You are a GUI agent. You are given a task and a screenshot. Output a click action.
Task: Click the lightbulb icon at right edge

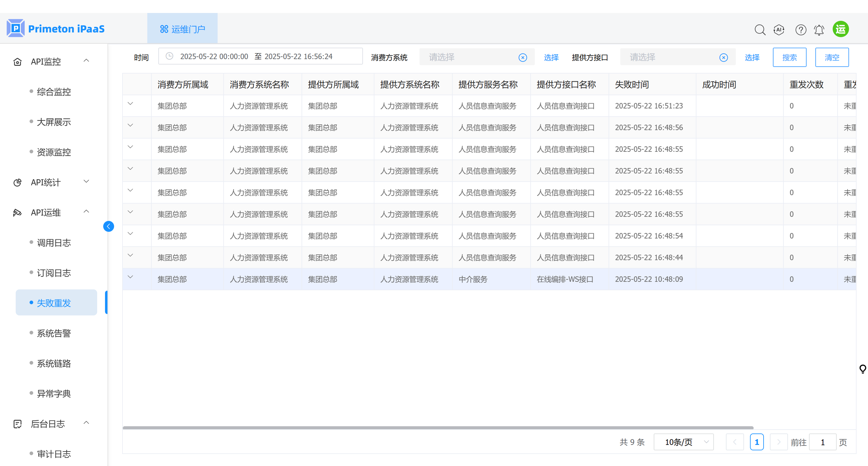click(x=863, y=369)
